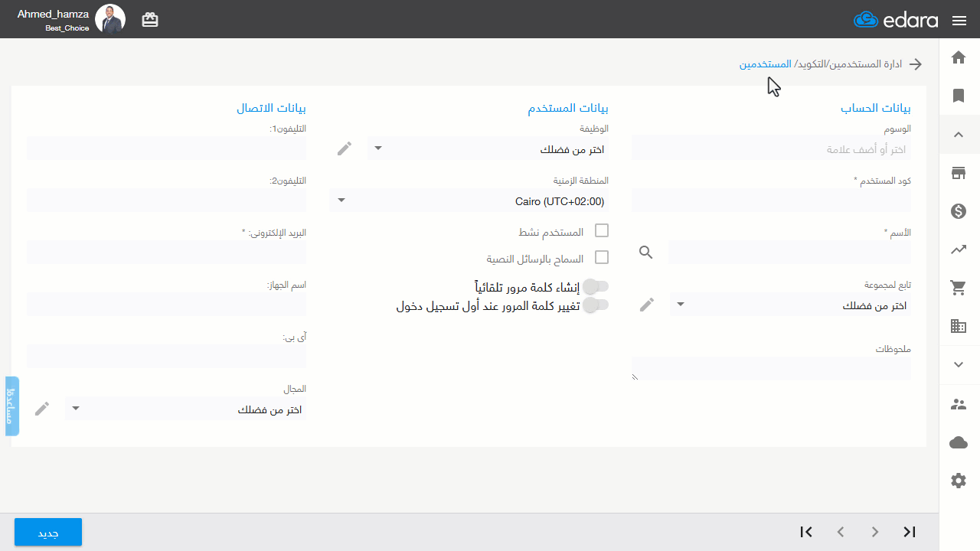Open the store sidebar icon
Image resolution: width=980 pixels, height=551 pixels.
pos(959,174)
